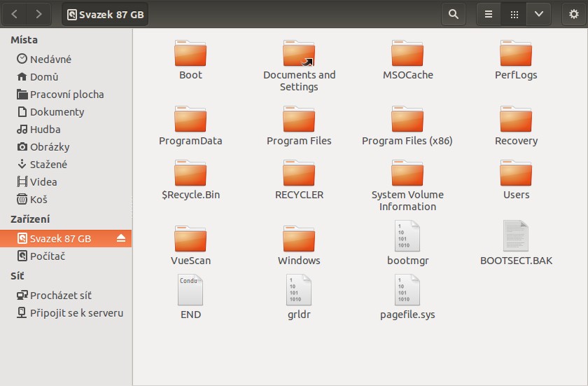The height and width of the screenshot is (386, 588).
Task: Open Nedávné in the sidebar
Action: (50, 60)
